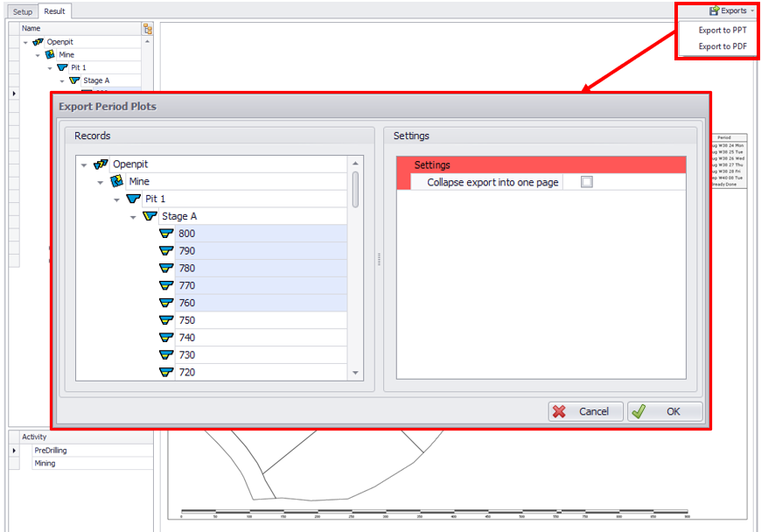Select the 780 bench row
Viewport: 761px width, 532px height.
point(262,268)
